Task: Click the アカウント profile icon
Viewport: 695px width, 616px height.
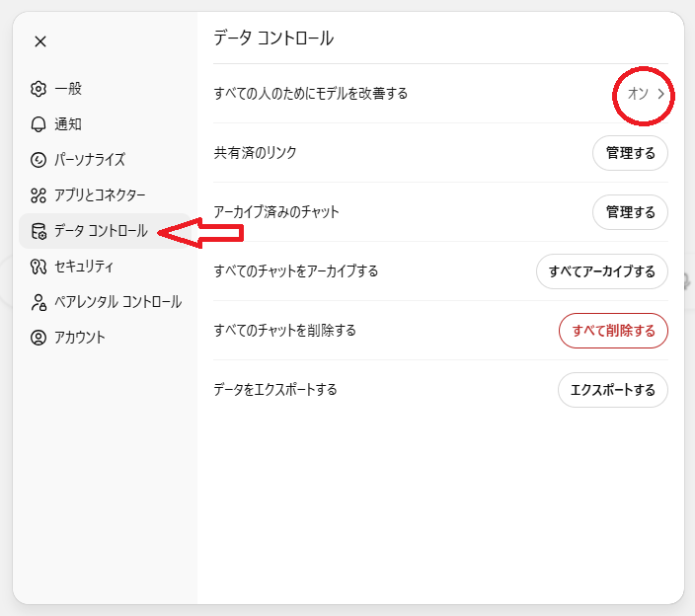Action: tap(39, 338)
